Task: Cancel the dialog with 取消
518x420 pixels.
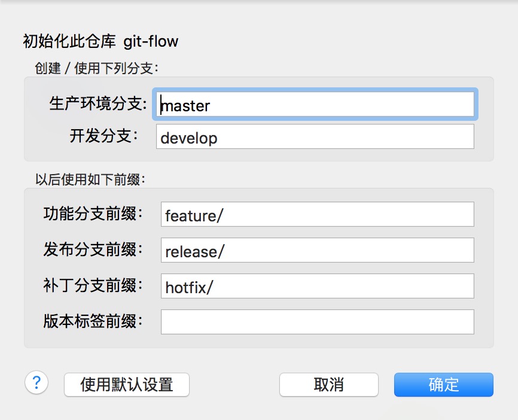Action: point(329,385)
